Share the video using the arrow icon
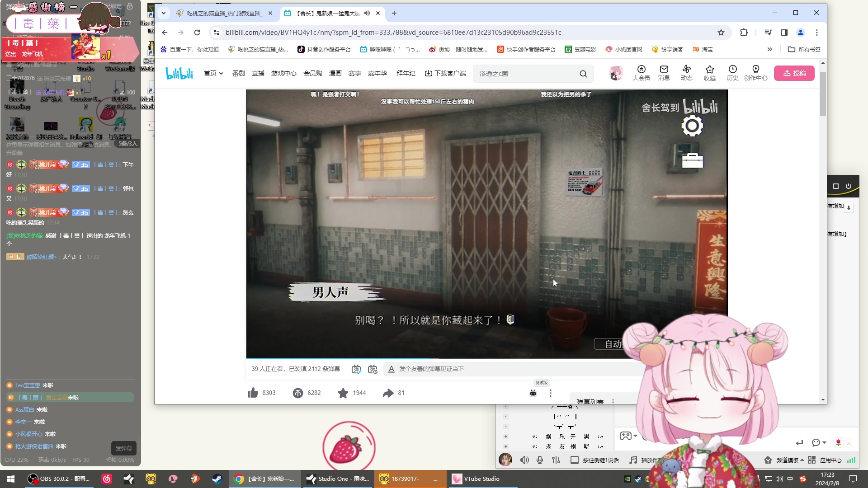The width and height of the screenshot is (868, 488). 388,393
